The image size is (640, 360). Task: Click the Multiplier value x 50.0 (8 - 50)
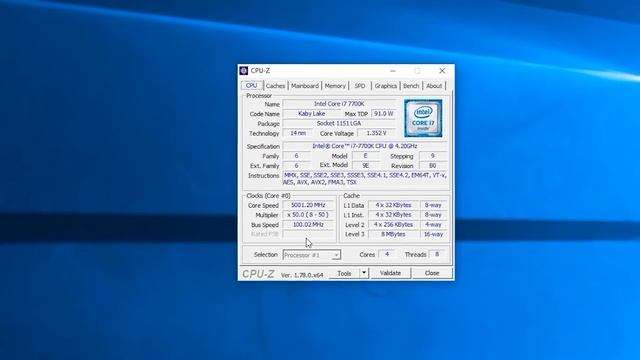308,215
